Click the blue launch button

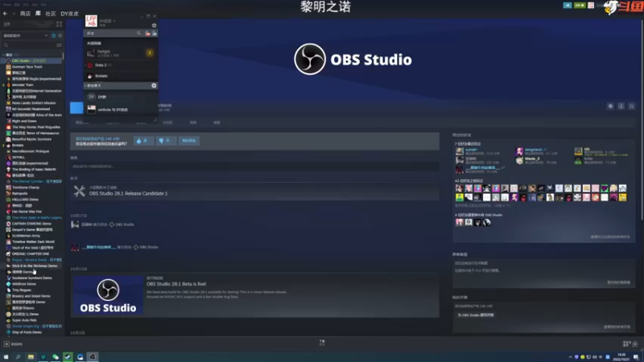(76, 108)
